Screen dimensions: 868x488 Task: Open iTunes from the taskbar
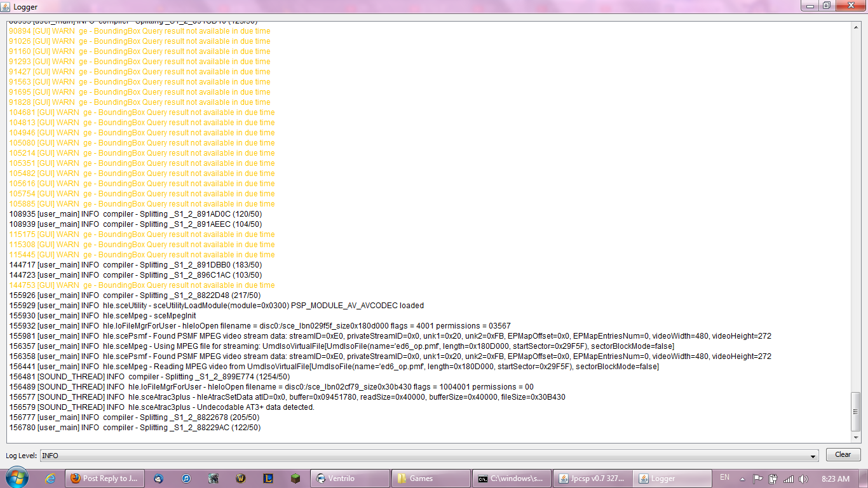tap(186, 478)
